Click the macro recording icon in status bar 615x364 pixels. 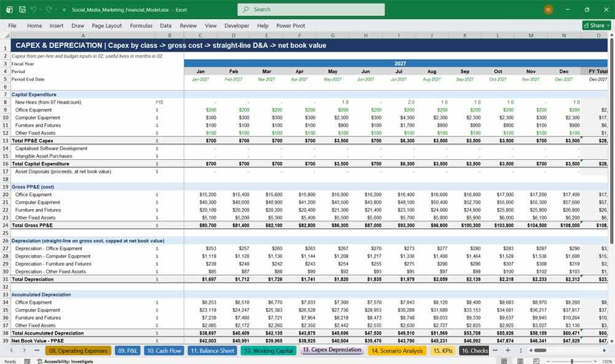(27, 362)
